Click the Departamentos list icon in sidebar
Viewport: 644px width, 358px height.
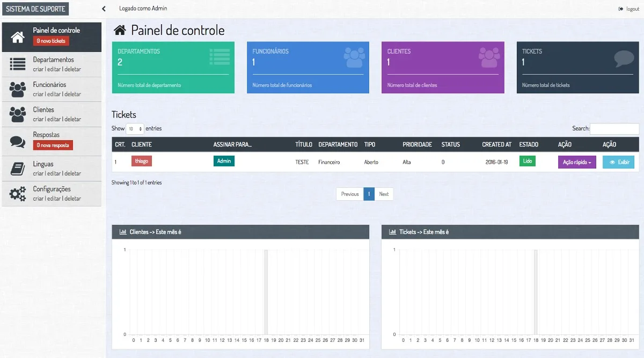click(x=18, y=64)
